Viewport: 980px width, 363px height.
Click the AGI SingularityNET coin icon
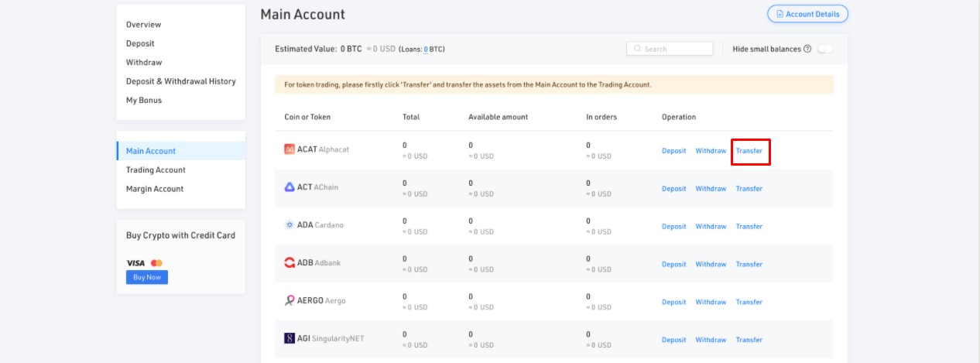(290, 339)
